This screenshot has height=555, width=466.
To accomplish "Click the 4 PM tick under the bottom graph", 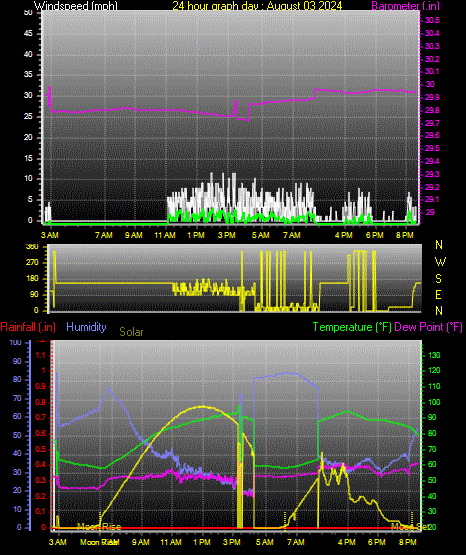I will [x=347, y=542].
